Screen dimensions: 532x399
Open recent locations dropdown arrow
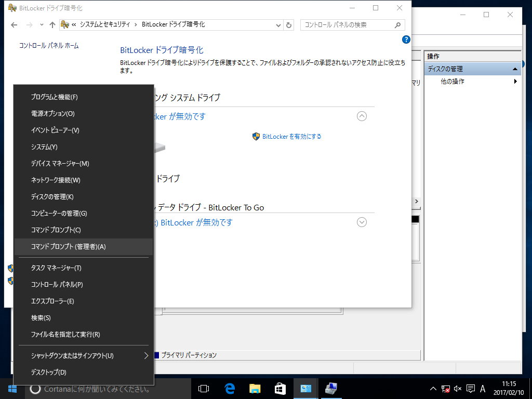click(x=42, y=25)
